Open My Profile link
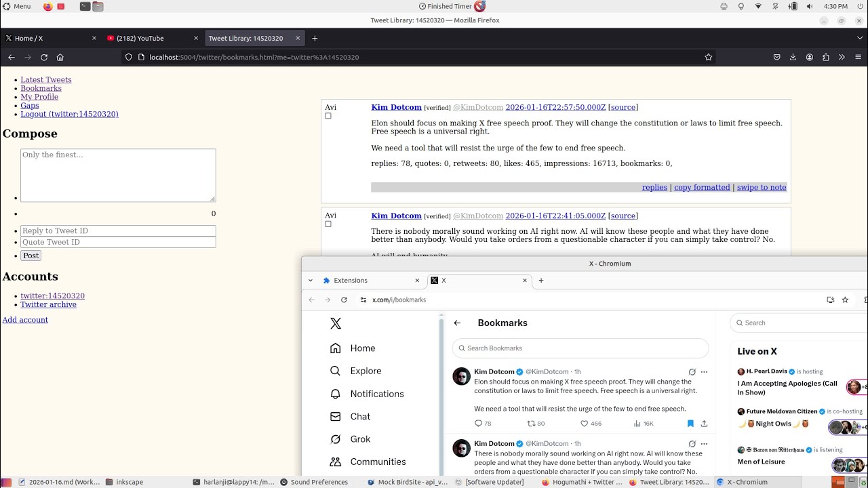The width and height of the screenshot is (868, 488). click(39, 97)
